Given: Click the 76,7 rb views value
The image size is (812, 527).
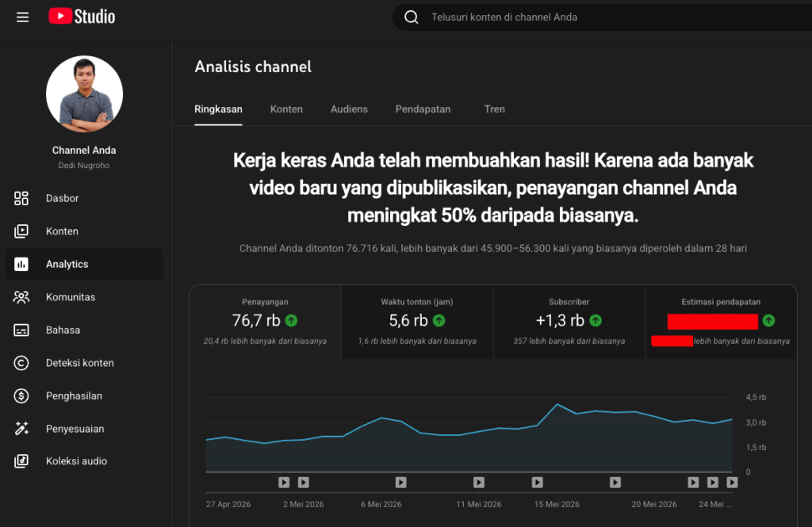Looking at the screenshot, I should (256, 320).
